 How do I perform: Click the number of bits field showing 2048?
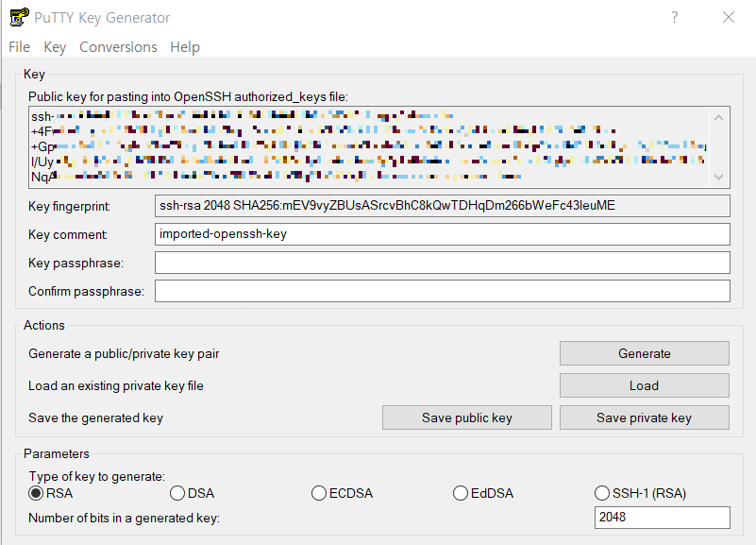(x=662, y=518)
